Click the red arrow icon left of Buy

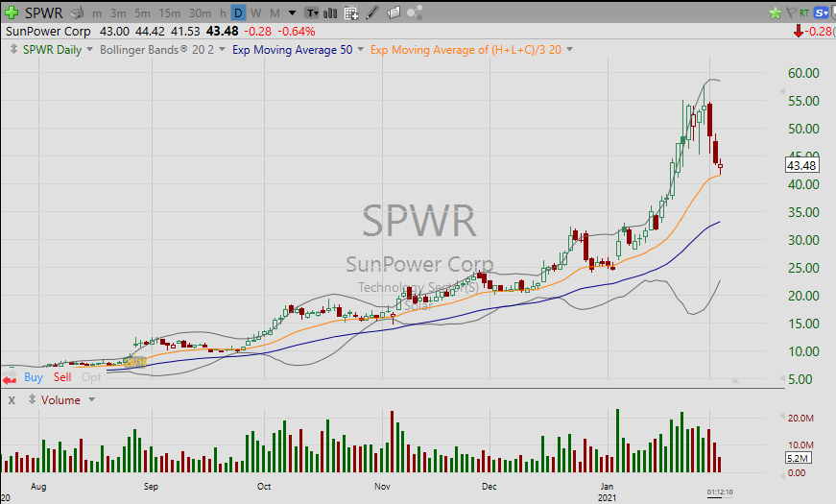pos(9,380)
